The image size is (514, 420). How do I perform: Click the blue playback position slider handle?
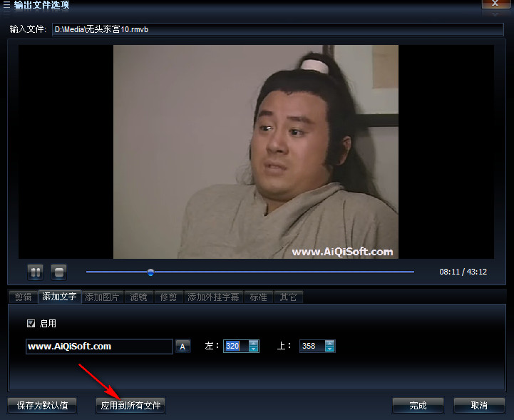pyautogui.click(x=151, y=272)
